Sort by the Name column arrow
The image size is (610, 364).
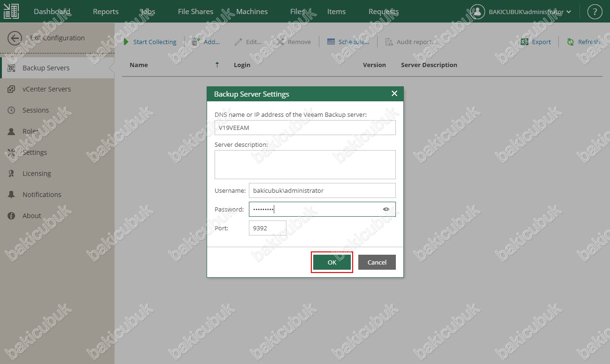(x=217, y=65)
